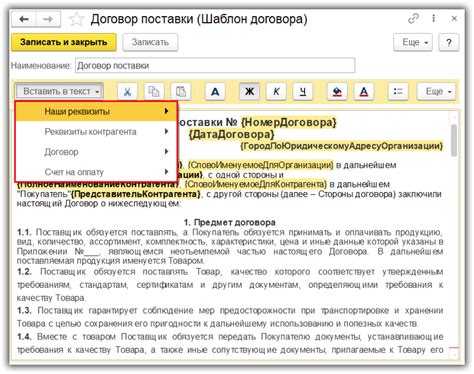
Task: Open top 'Еще' dropdown next to help
Action: [x=413, y=42]
